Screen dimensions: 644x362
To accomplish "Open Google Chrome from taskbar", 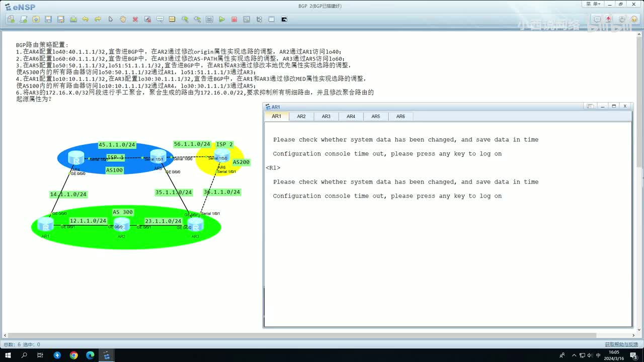I will click(74, 355).
